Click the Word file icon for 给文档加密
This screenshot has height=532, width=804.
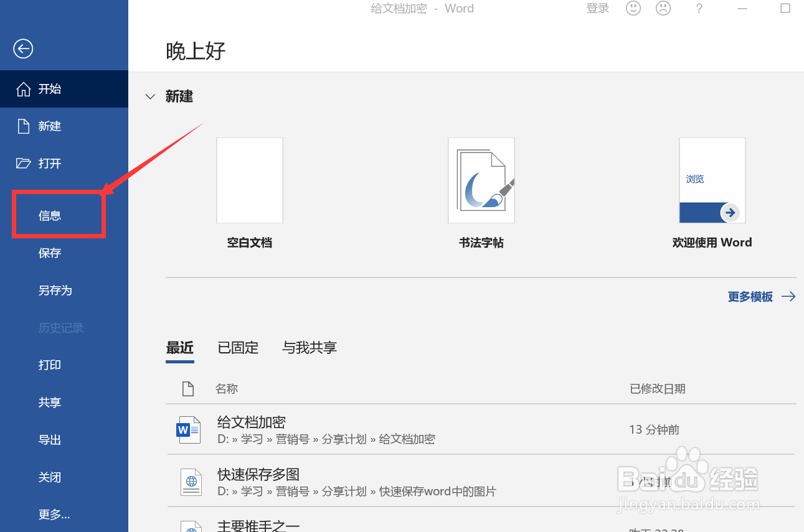[x=189, y=429]
